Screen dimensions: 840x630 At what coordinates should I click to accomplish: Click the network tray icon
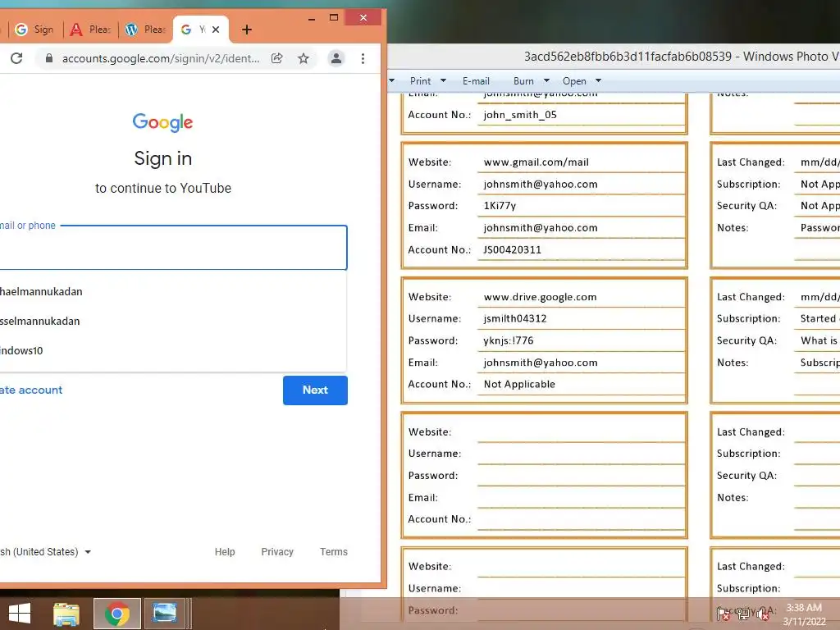point(743,614)
